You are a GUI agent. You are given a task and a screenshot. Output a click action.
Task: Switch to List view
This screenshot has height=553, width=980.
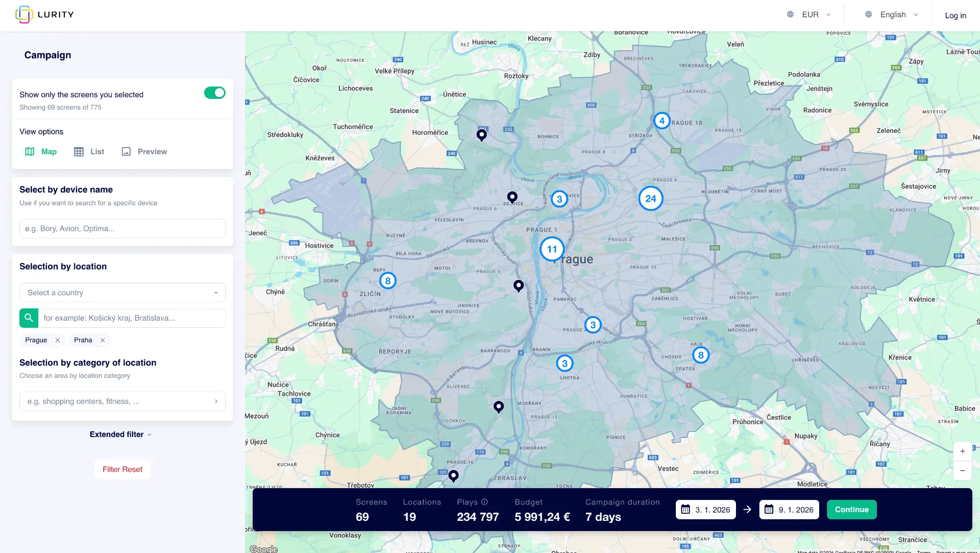point(89,152)
